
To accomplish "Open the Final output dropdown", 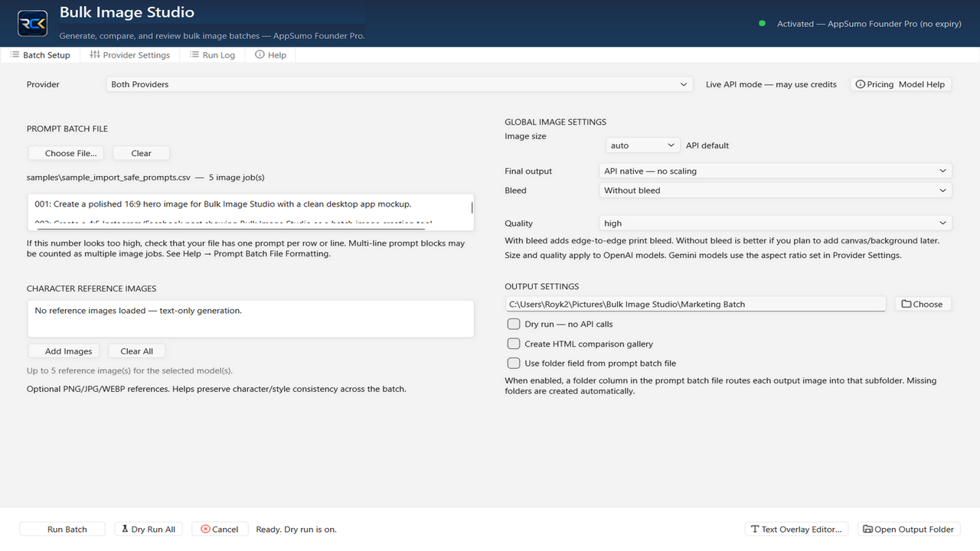I will point(775,171).
